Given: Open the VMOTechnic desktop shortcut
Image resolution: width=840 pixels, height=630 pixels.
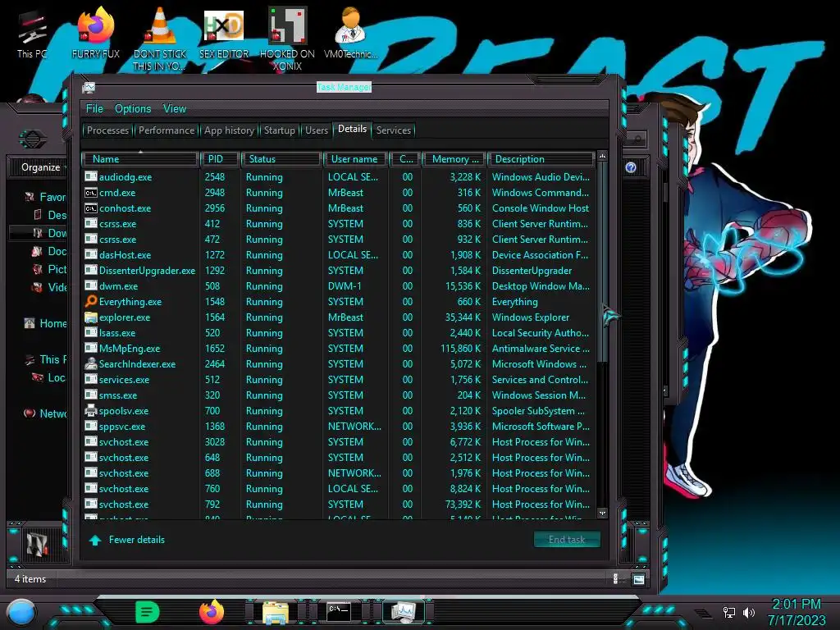Looking at the screenshot, I should (351, 34).
